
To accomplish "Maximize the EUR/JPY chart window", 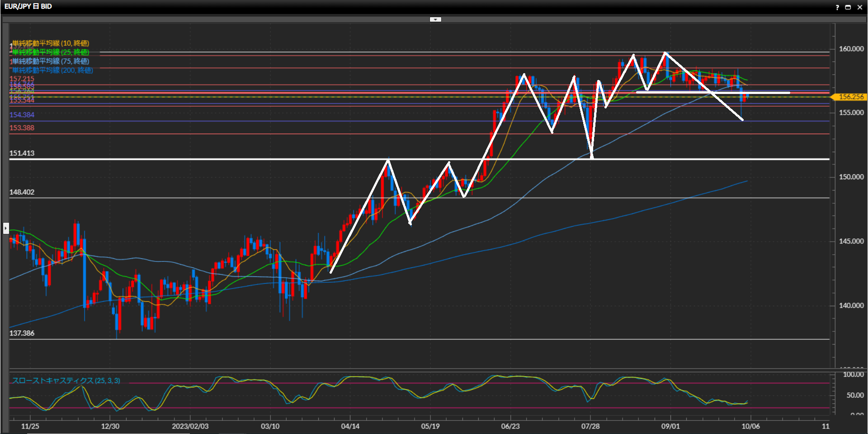I will click(x=848, y=7).
